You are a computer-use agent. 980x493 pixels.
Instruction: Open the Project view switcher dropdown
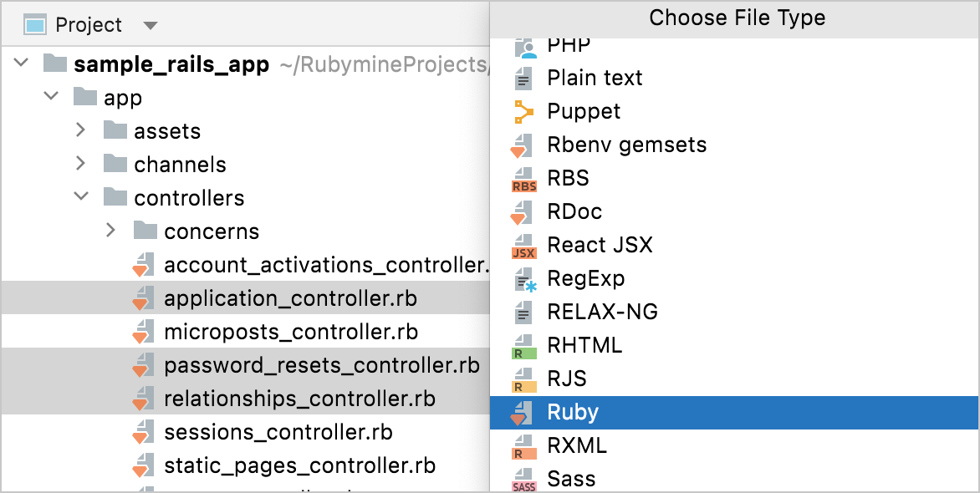(x=150, y=24)
